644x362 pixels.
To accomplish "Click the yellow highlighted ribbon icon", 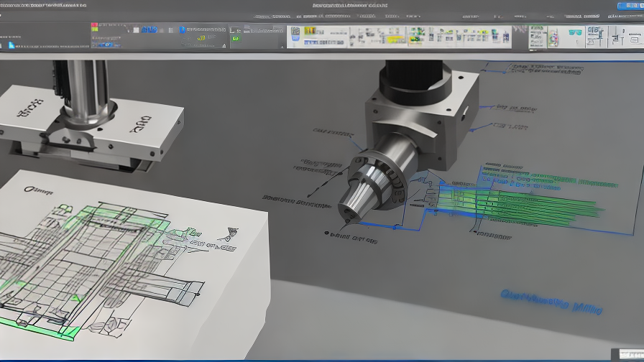I will 395,40.
